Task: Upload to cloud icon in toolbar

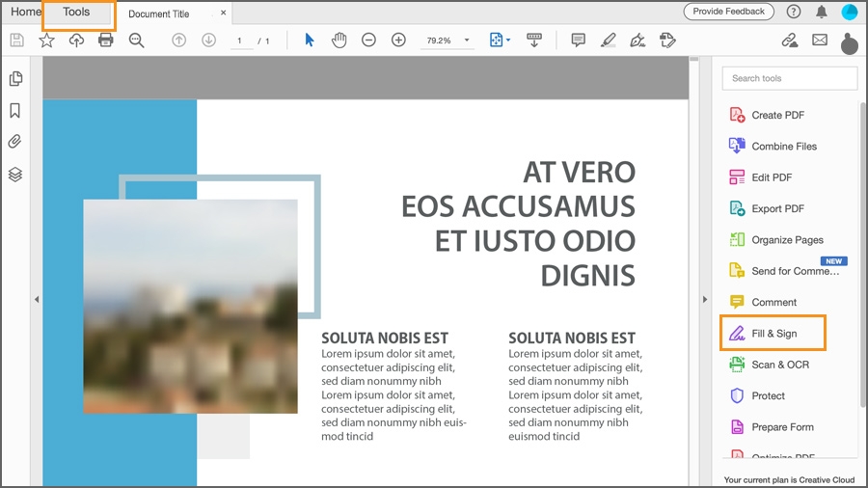Action: pos(76,40)
